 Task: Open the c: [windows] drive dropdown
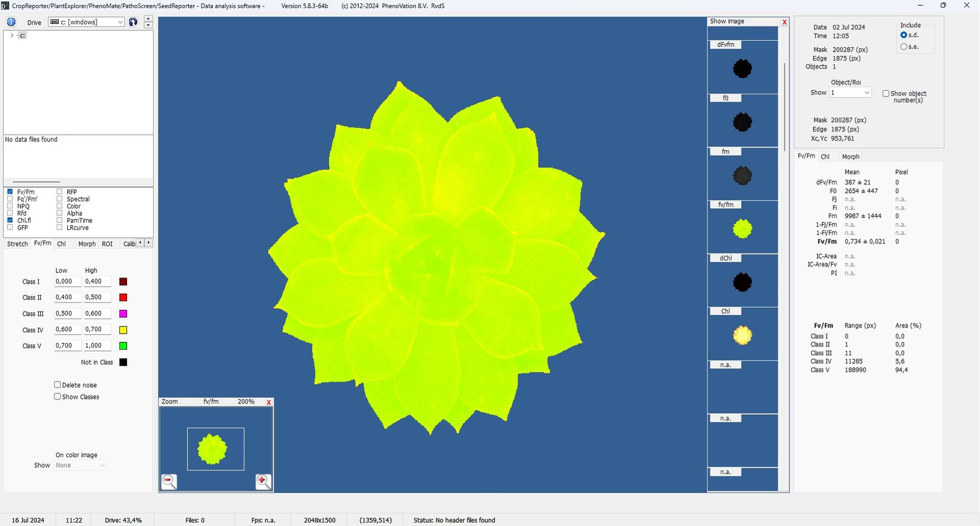click(118, 22)
